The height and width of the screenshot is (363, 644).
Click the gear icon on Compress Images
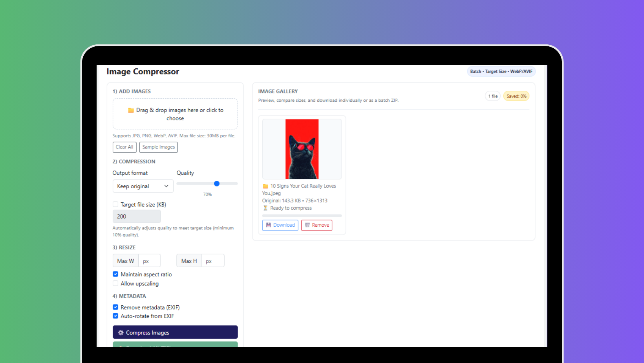pos(121,333)
